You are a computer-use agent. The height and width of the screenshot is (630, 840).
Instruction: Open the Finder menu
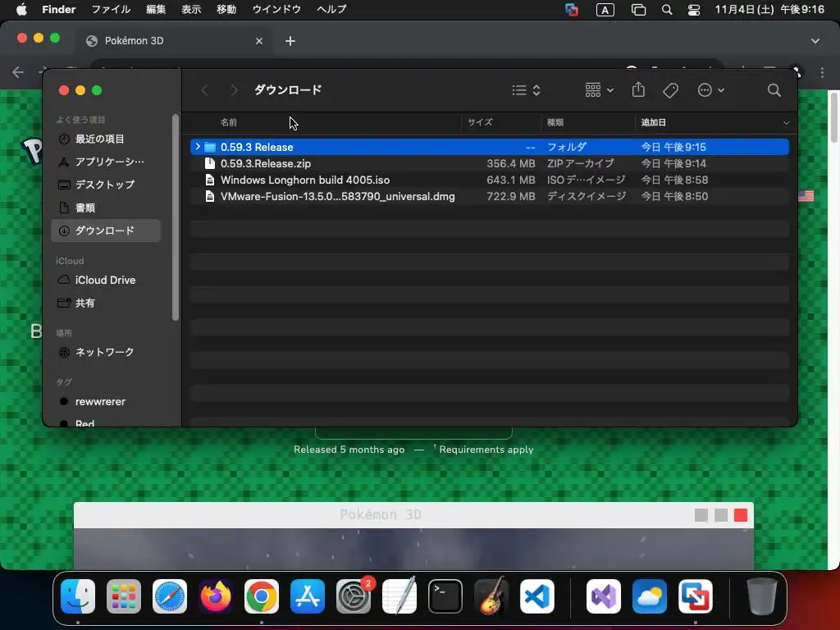point(59,10)
